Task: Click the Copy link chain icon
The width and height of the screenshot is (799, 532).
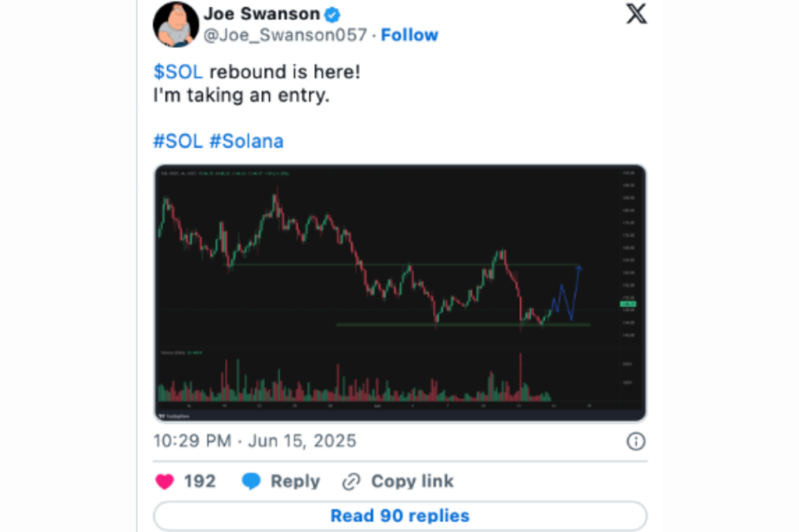Action: pos(351,481)
